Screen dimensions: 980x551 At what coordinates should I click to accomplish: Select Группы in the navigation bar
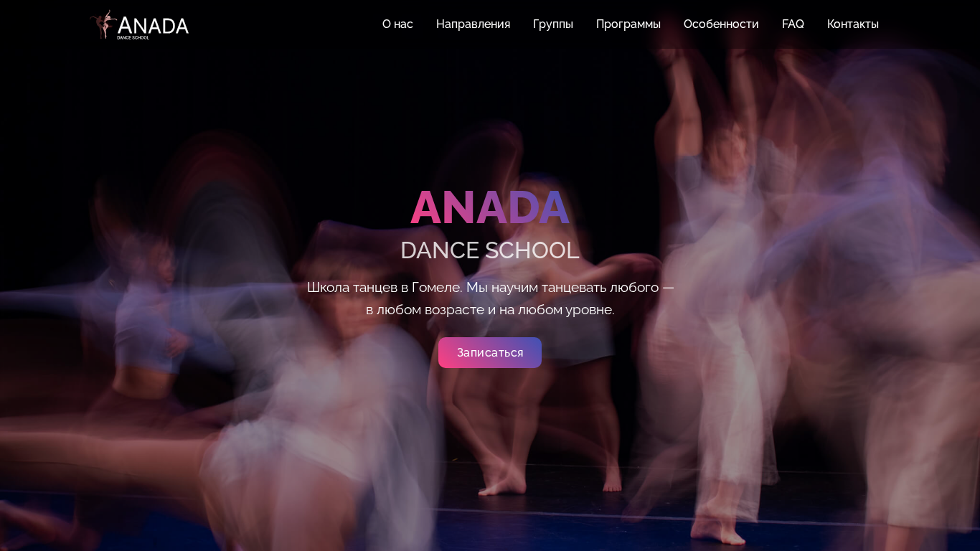click(x=553, y=24)
